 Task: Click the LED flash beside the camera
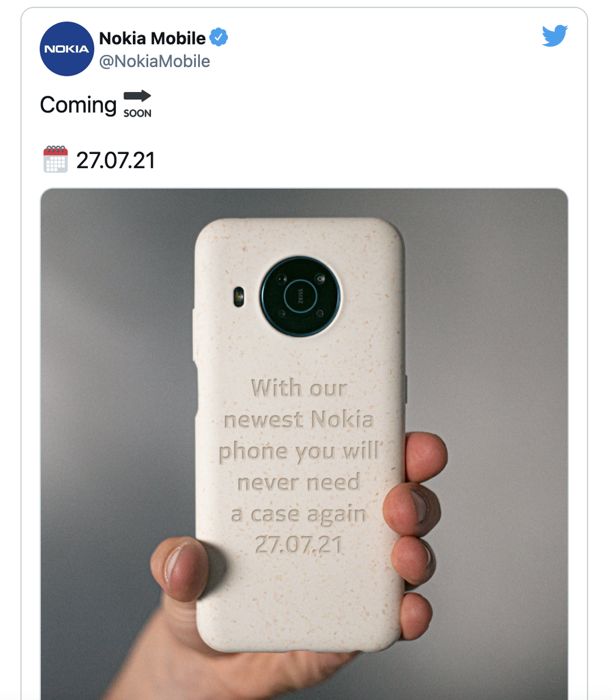(x=238, y=296)
